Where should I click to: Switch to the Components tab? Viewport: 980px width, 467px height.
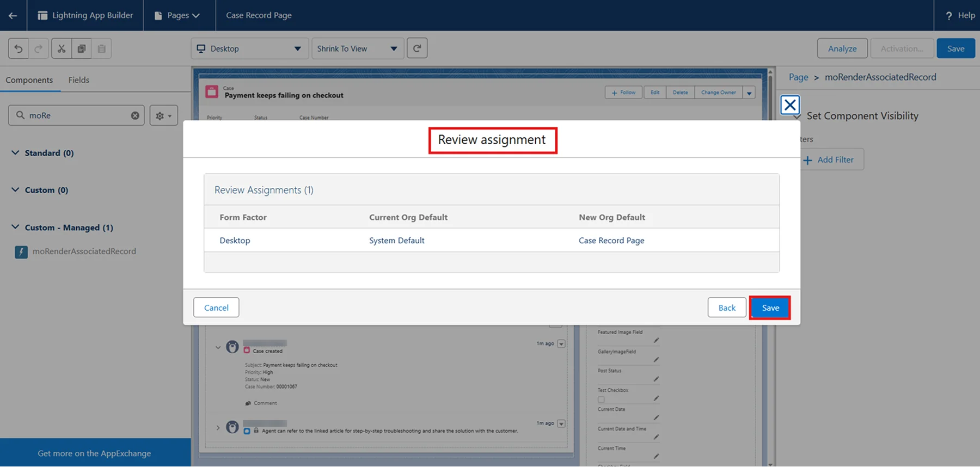tap(29, 80)
